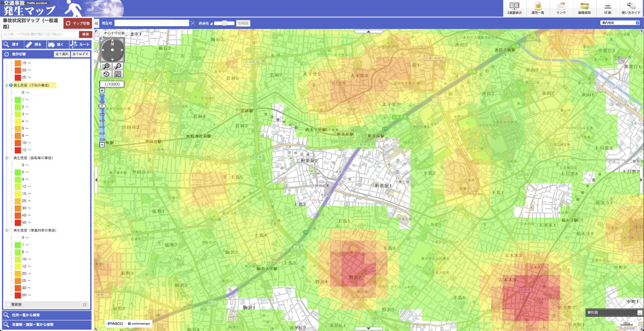Click the 表示切替 refresh icon

click(x=6, y=54)
